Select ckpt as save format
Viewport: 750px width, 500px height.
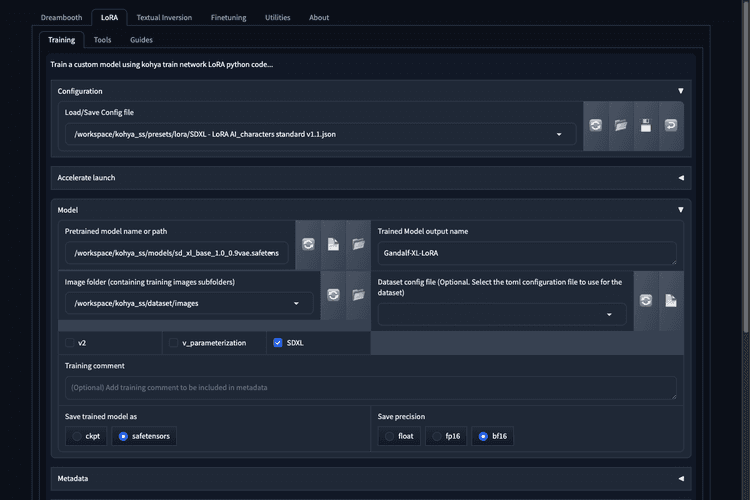coord(77,437)
